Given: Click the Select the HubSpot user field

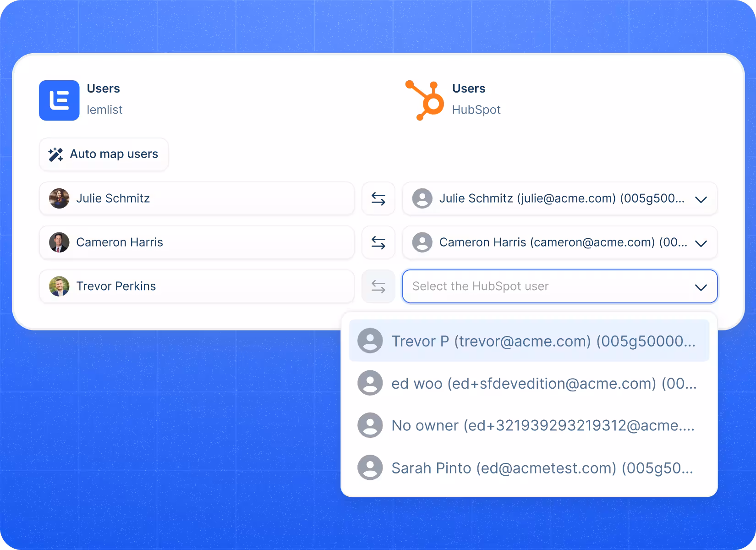Looking at the screenshot, I should (560, 286).
